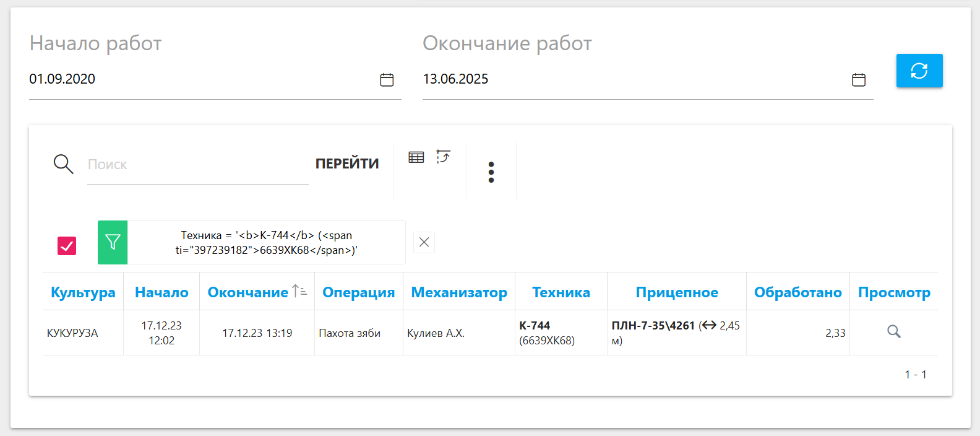View record details via magnifier in row
This screenshot has height=436, width=980.
click(893, 332)
